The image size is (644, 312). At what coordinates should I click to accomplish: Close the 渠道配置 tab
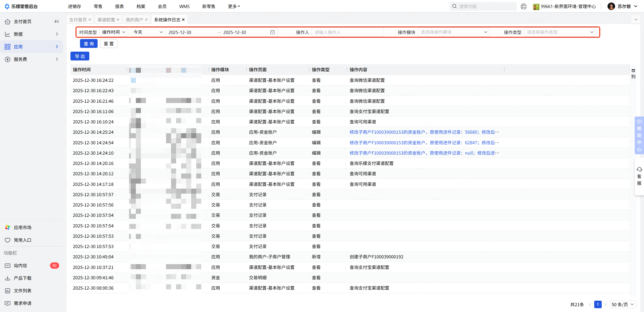coord(118,20)
